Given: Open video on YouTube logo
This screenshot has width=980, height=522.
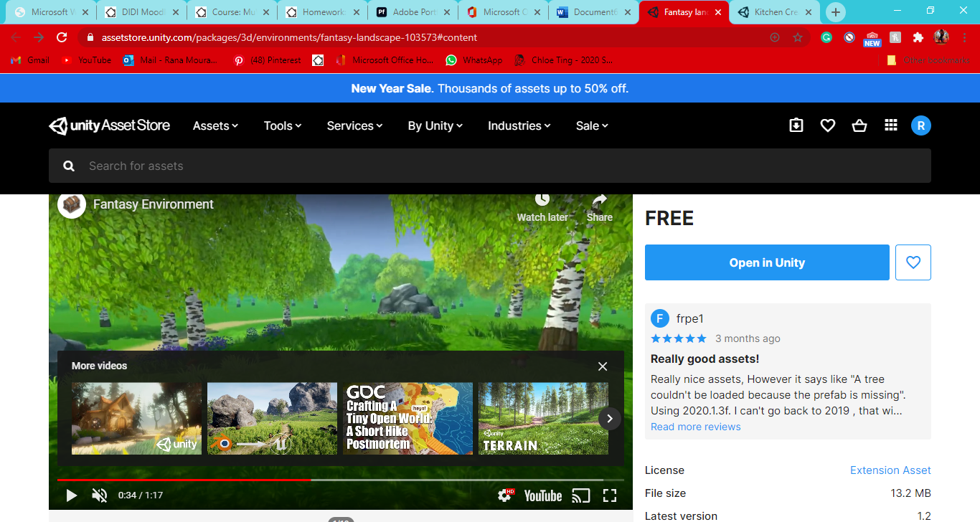Looking at the screenshot, I should click(x=543, y=495).
